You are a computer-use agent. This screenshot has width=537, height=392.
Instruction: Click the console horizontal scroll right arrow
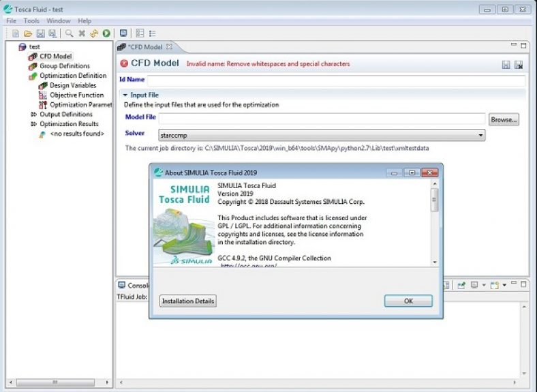(515, 382)
